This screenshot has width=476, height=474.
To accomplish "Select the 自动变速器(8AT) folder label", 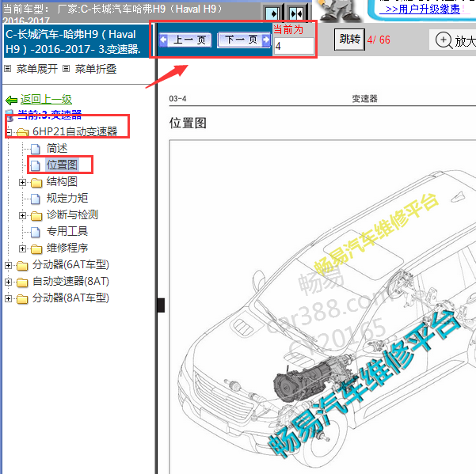I will coord(70,282).
